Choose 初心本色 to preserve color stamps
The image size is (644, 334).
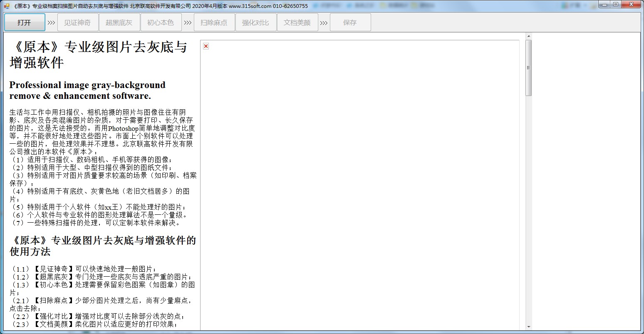(161, 22)
